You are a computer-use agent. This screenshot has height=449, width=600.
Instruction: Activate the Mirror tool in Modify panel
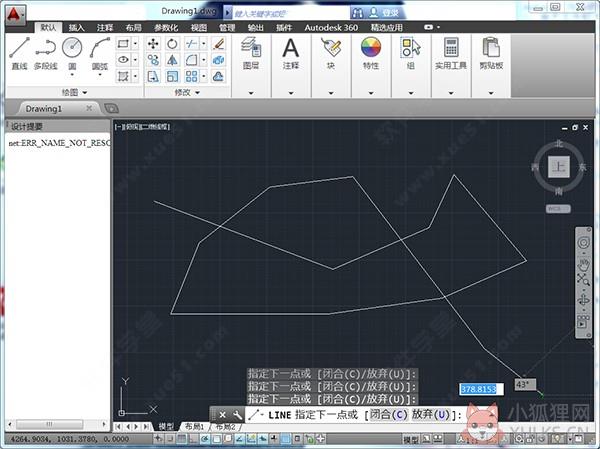click(172, 60)
